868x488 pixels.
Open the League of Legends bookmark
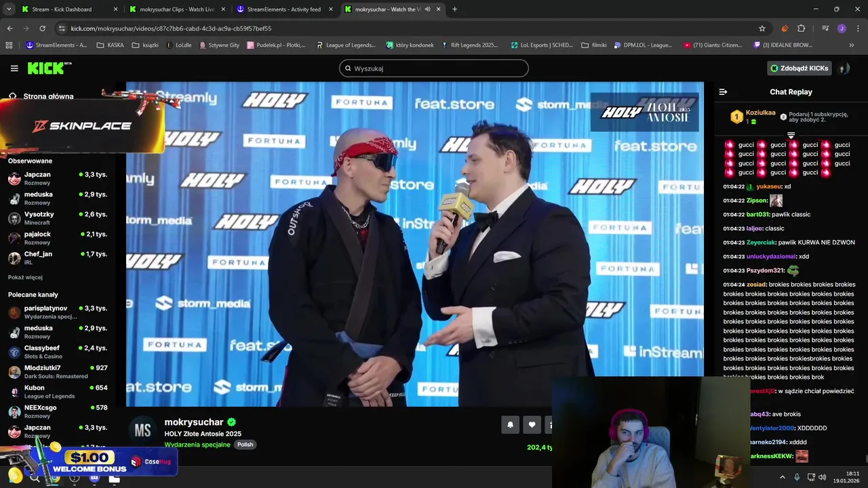[344, 45]
